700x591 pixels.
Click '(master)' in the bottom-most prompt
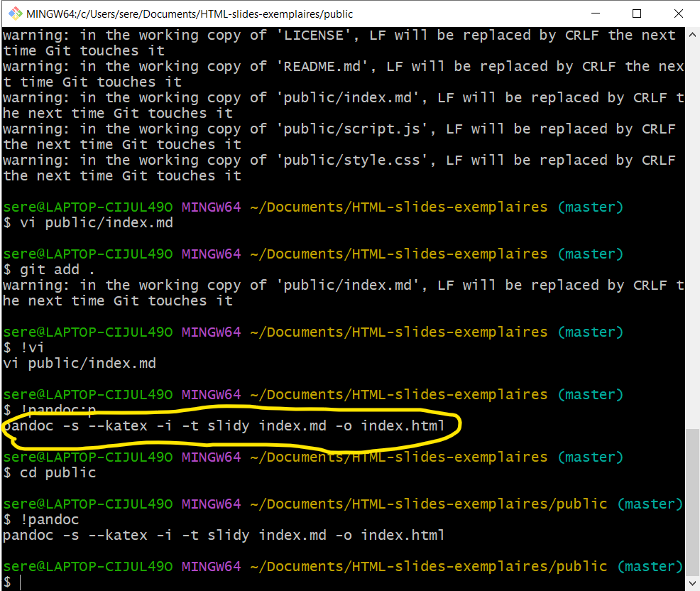[x=649, y=566]
